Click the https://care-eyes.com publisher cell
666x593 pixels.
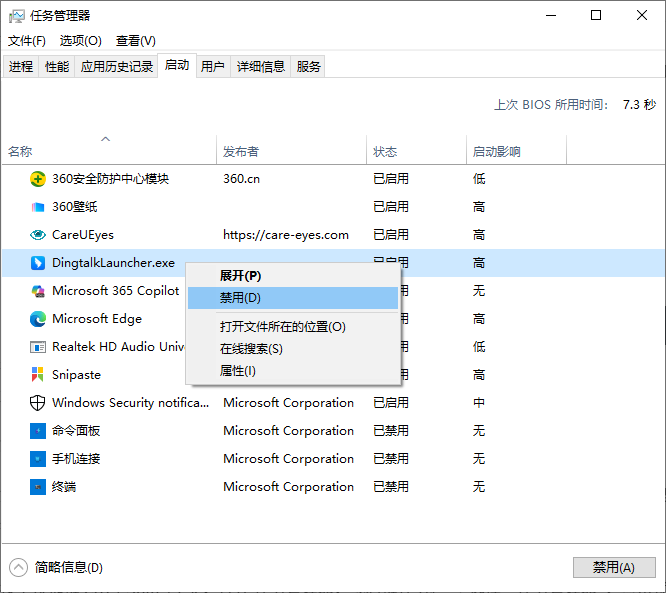[286, 235]
